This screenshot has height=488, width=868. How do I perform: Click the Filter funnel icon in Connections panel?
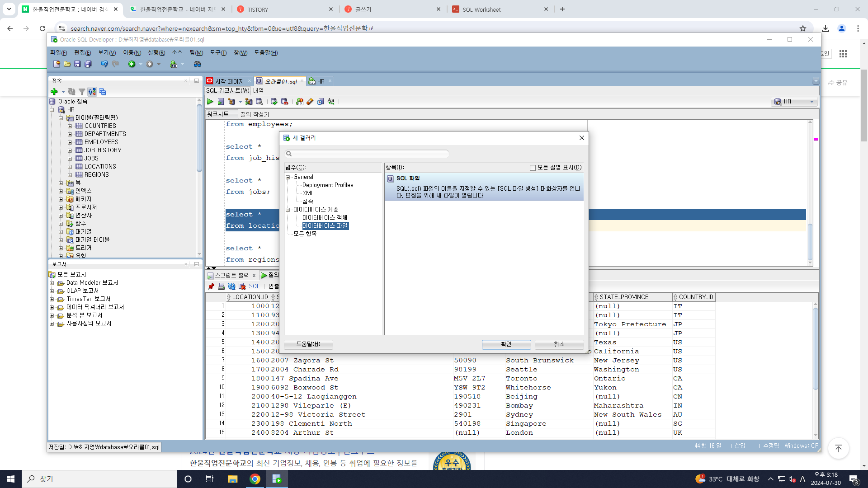tap(82, 92)
